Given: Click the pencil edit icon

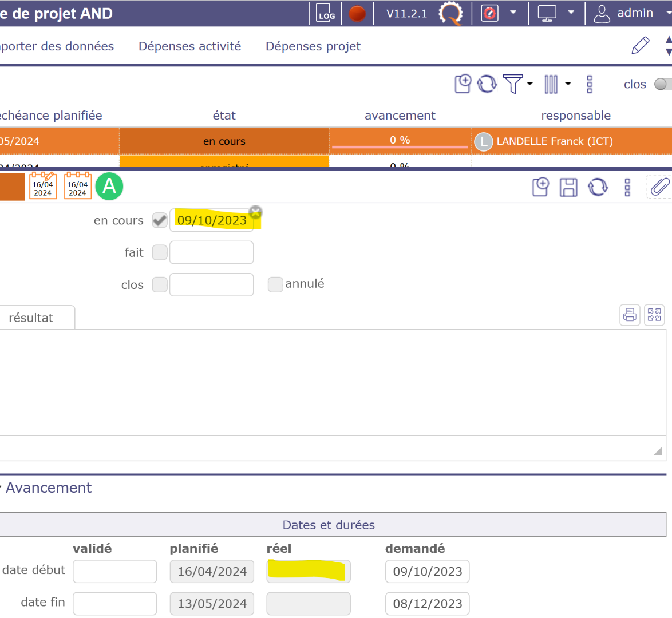Looking at the screenshot, I should pos(640,46).
